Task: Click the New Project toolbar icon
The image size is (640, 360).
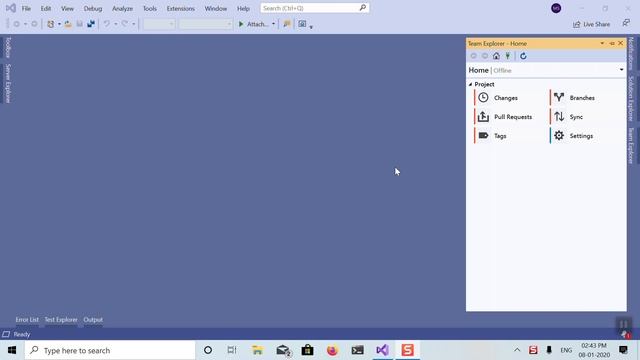Action: pos(51,24)
